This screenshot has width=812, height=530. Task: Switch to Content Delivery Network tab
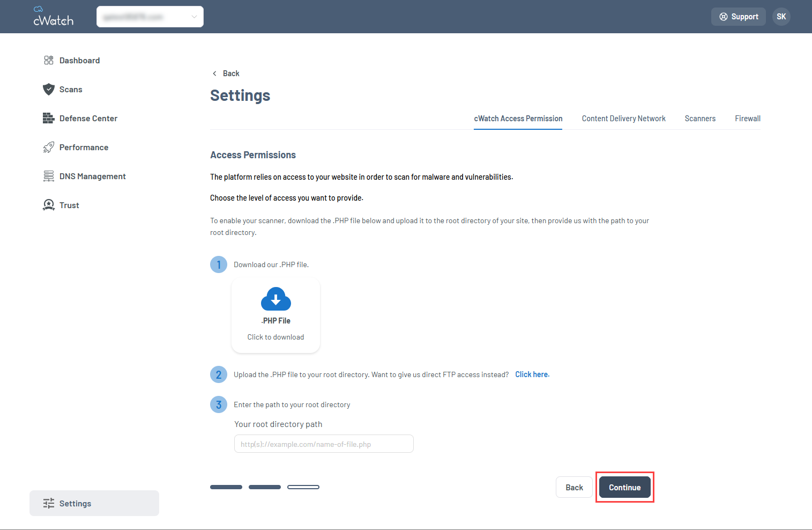click(x=624, y=119)
